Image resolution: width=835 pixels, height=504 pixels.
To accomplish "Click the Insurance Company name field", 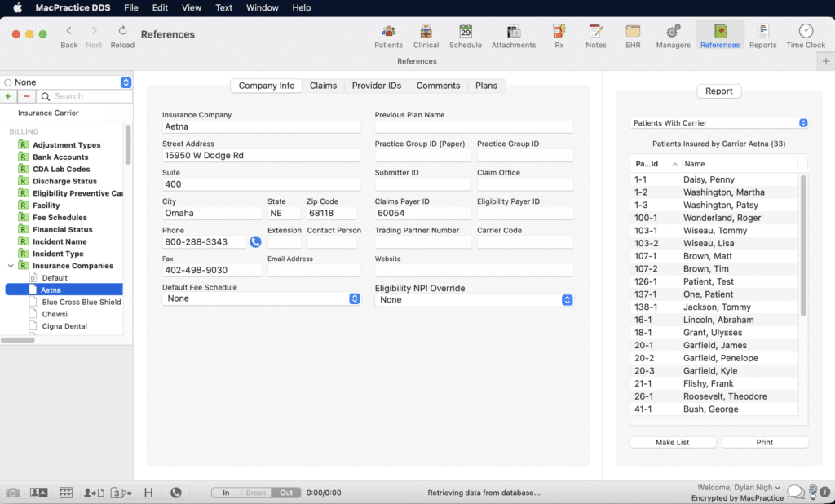I will coord(262,126).
